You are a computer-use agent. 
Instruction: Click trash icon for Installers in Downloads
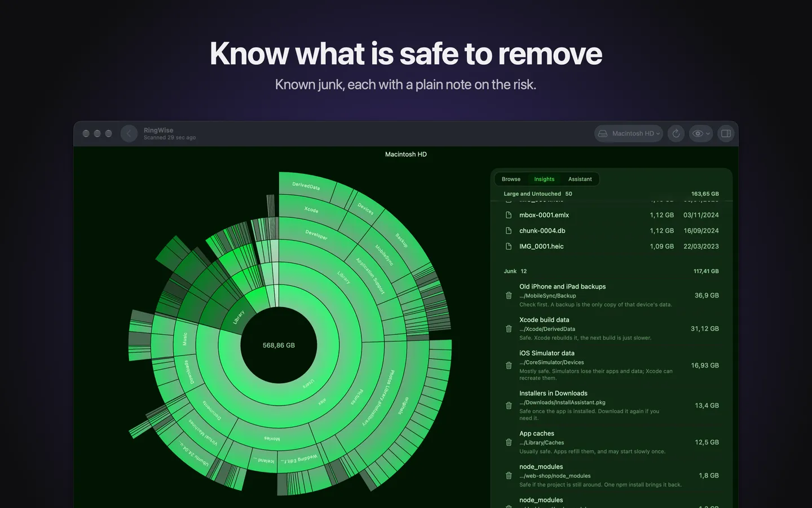[509, 405]
